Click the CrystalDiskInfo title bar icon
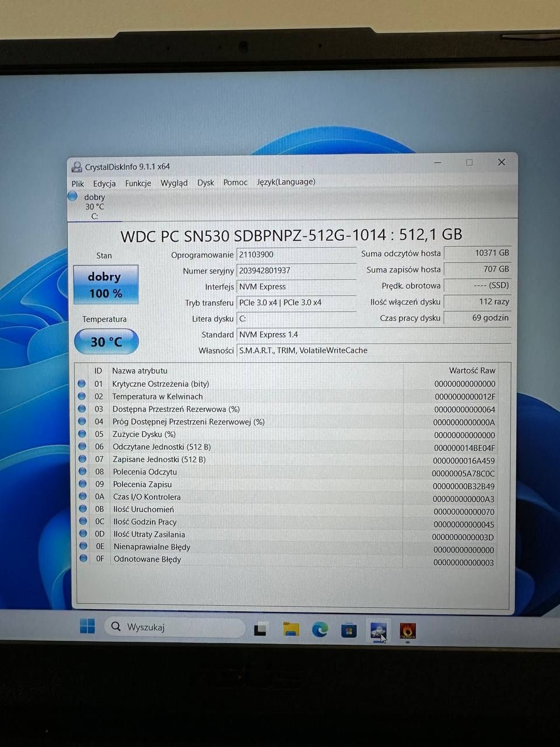Viewport: 560px width, 747px height. [76, 167]
